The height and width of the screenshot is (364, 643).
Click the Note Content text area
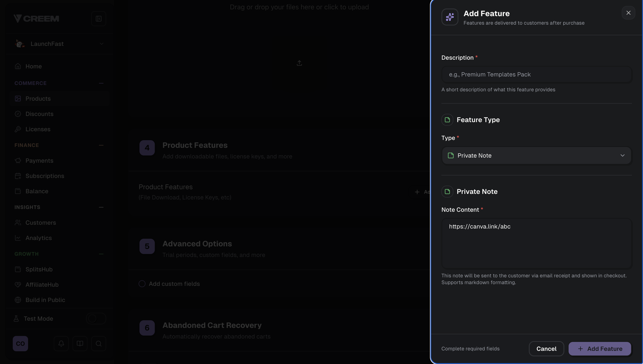pos(536,244)
